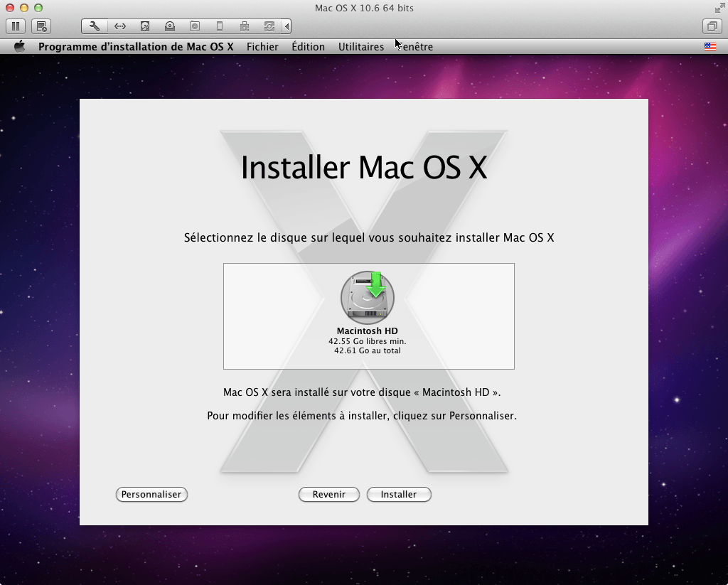Screen dimensions: 728x585
Task: Click the Installer button
Action: click(399, 495)
